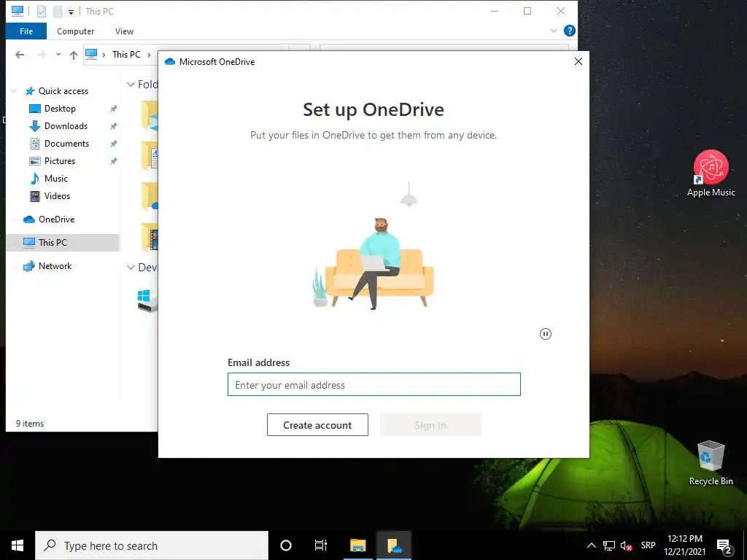The image size is (747, 560).
Task: Minimize the This PC window
Action: point(495,12)
